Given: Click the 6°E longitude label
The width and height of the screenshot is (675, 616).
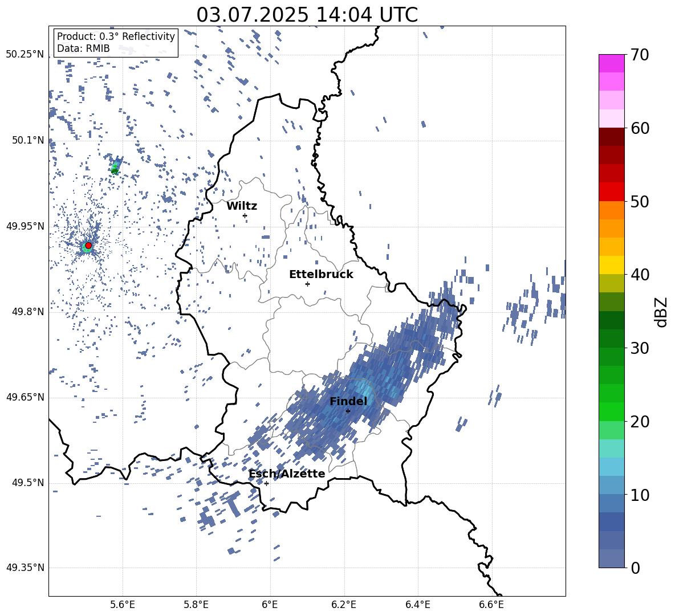Looking at the screenshot, I should (x=270, y=605).
